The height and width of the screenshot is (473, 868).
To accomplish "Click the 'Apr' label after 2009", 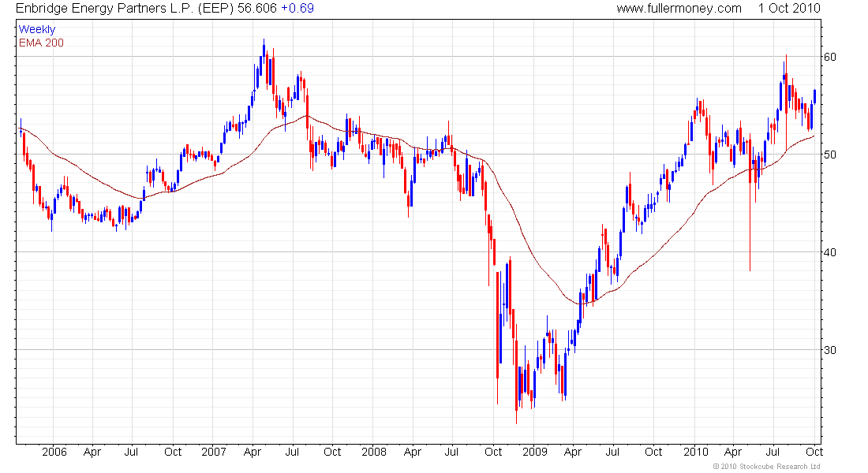I will coord(573,452).
